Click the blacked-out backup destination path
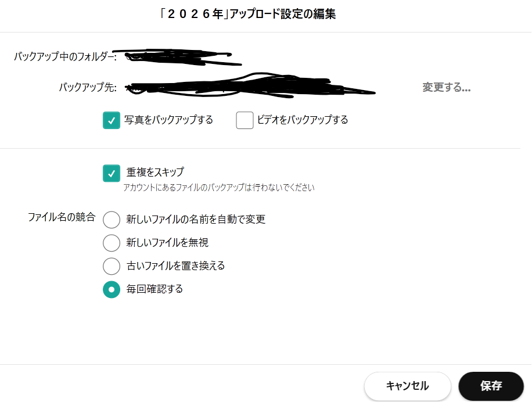Screen dimensions: 532x402 coord(250,85)
